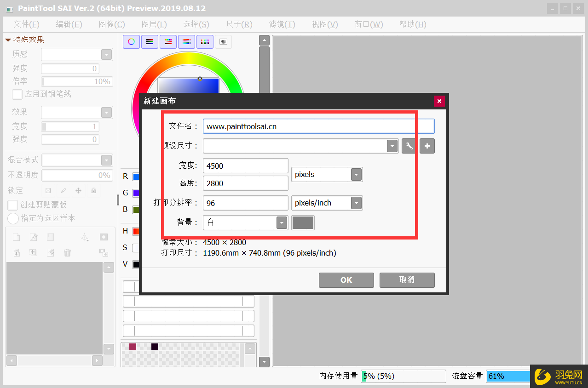Click the plus icon to add preset
This screenshot has height=388, width=588.
(x=427, y=146)
